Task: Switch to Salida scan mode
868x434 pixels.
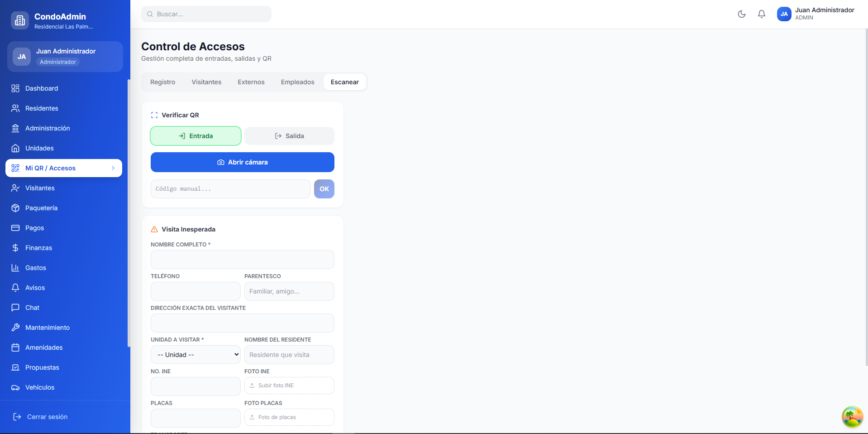Action: [289, 136]
